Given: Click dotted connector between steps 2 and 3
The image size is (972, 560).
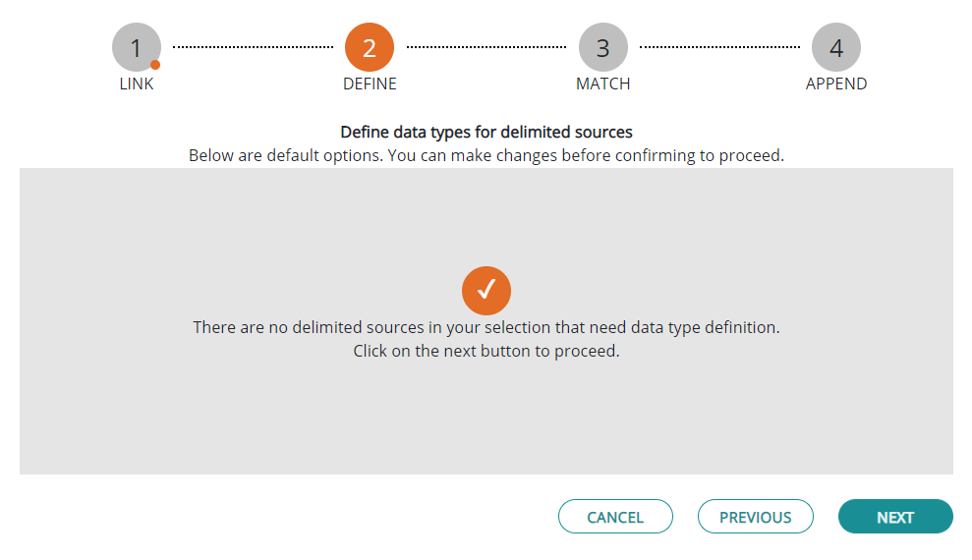Looking at the screenshot, I should tap(486, 46).
